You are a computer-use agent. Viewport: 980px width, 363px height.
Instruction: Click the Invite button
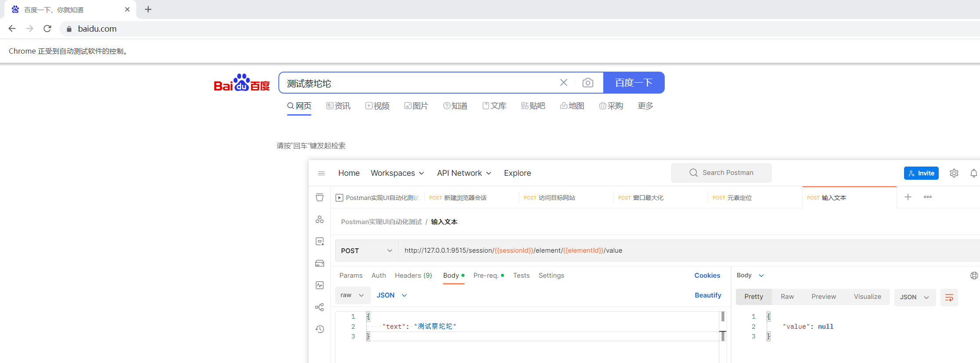pos(921,173)
